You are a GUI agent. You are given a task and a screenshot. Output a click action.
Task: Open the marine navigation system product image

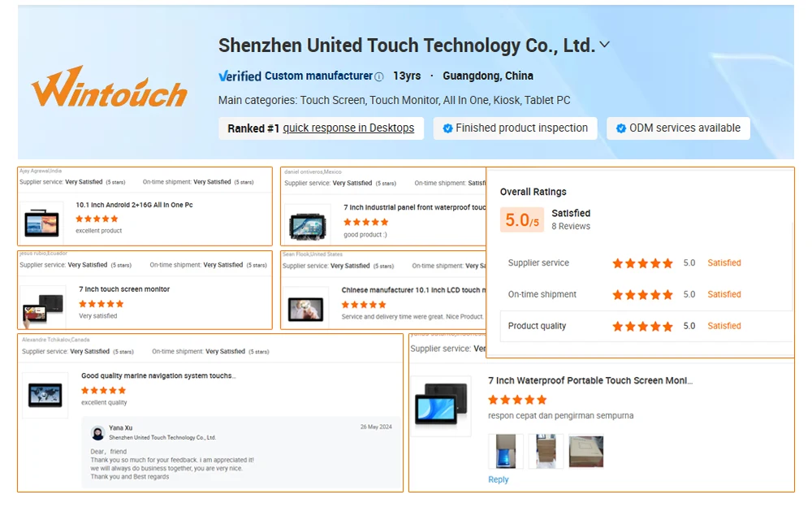click(x=45, y=395)
